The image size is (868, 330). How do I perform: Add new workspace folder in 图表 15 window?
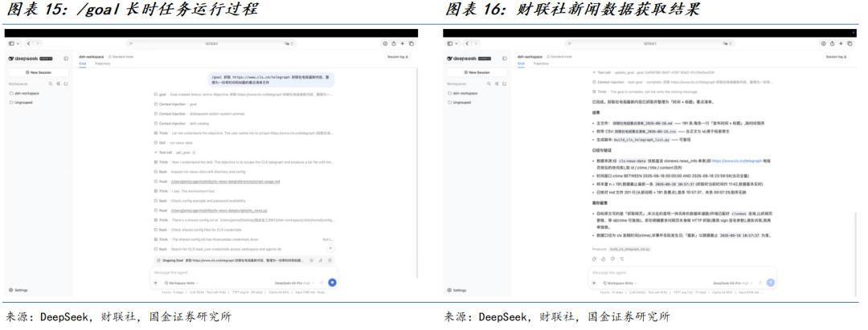[x=66, y=84]
